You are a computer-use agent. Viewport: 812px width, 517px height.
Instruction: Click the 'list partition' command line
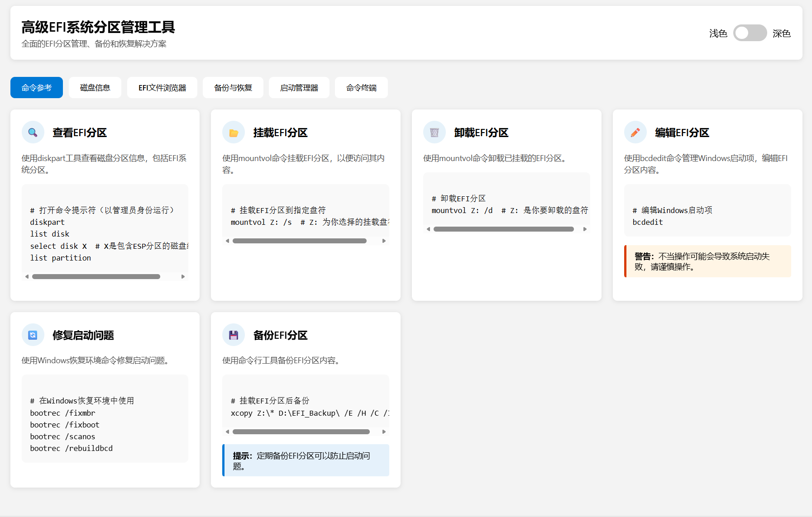point(61,258)
